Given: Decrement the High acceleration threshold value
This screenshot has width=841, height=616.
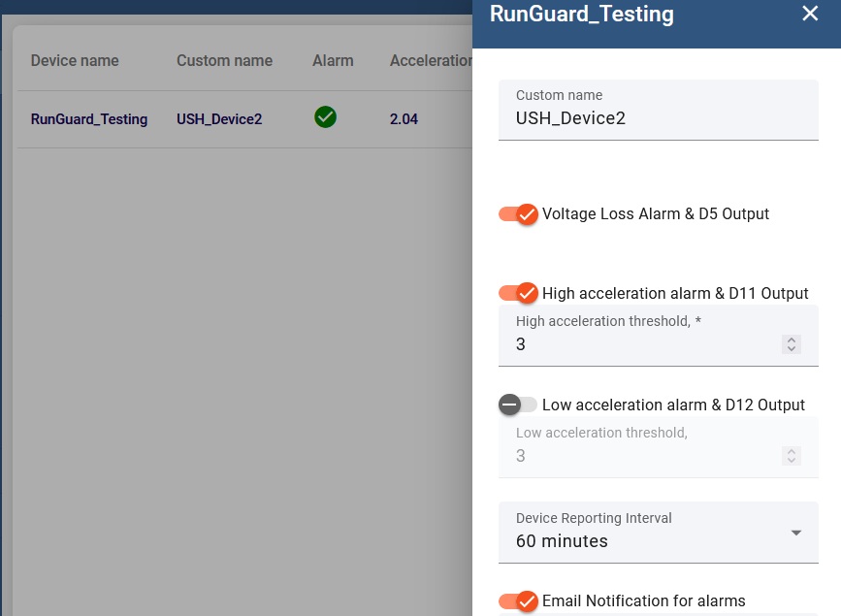Looking at the screenshot, I should pos(792,349).
